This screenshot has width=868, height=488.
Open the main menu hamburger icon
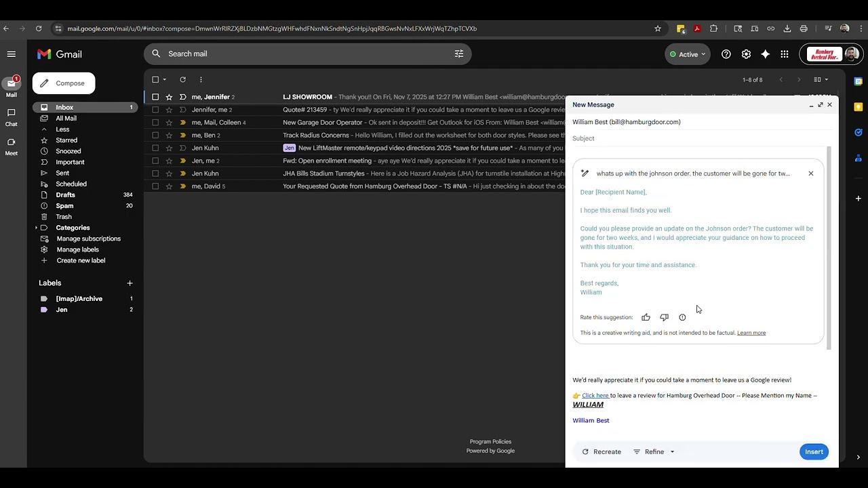pyautogui.click(x=12, y=54)
